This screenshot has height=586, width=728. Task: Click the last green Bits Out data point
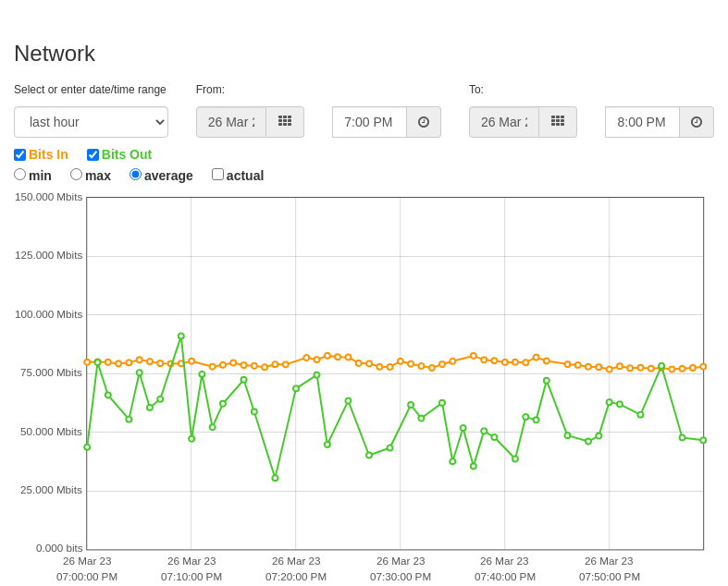coord(703,440)
